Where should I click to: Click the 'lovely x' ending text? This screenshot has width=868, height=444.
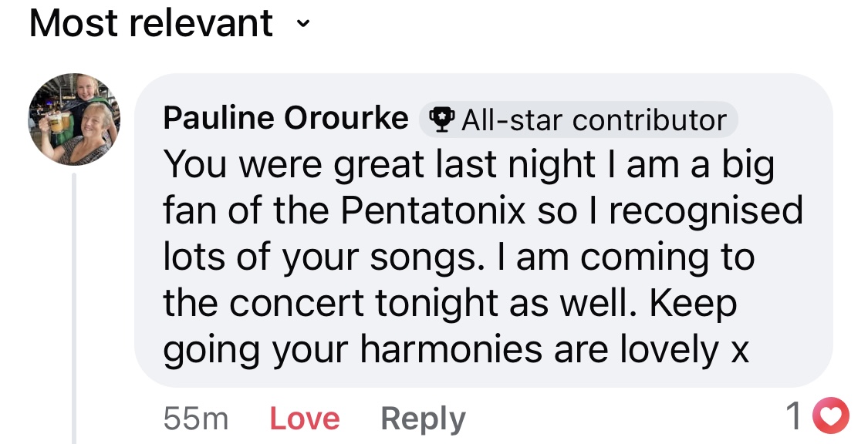(x=684, y=350)
